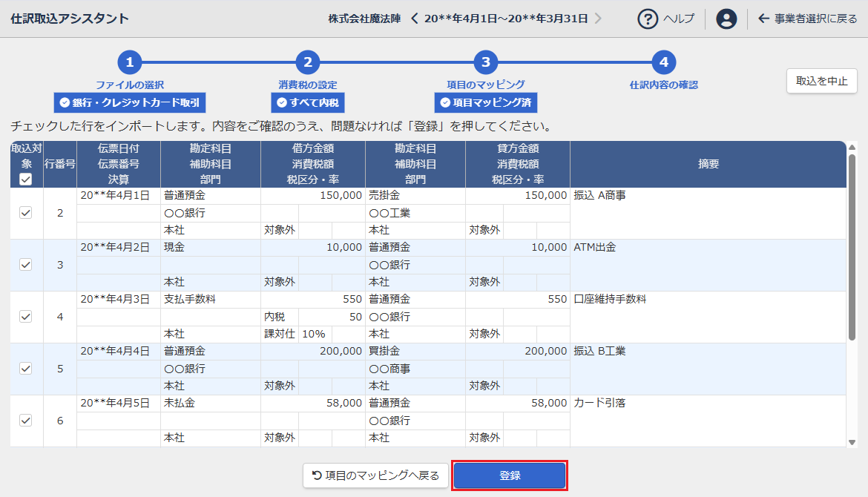Click the 取込を中止 button
The width and height of the screenshot is (868, 497).
coord(821,81)
